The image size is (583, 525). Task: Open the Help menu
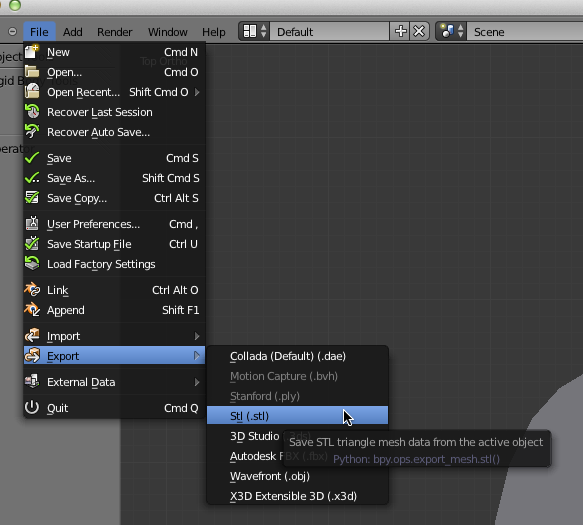[x=214, y=32]
